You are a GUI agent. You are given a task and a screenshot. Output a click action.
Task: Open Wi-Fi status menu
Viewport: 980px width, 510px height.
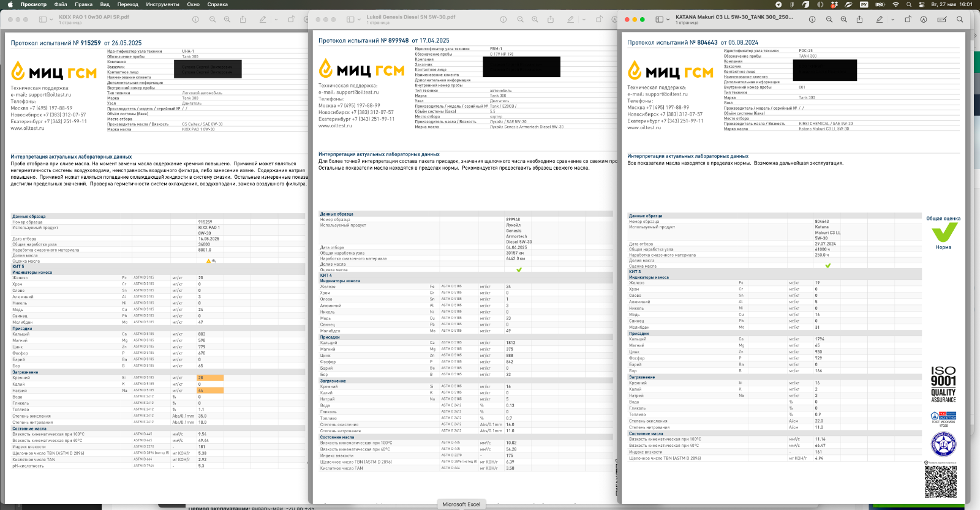[x=896, y=4]
